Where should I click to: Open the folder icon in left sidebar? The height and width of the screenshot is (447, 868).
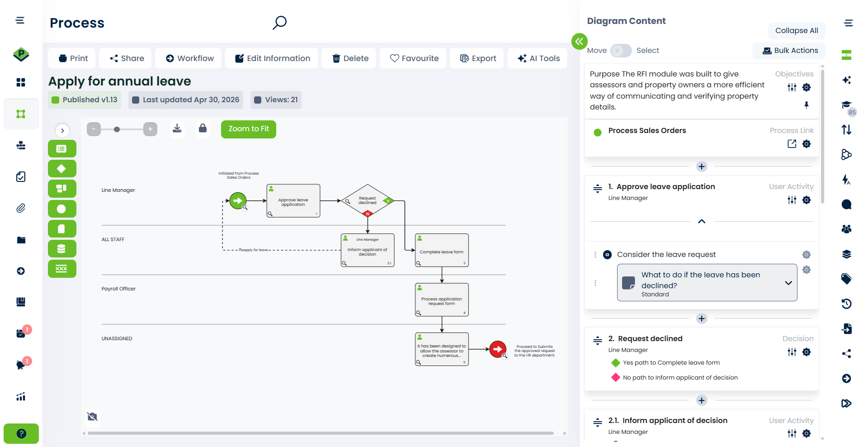21,240
